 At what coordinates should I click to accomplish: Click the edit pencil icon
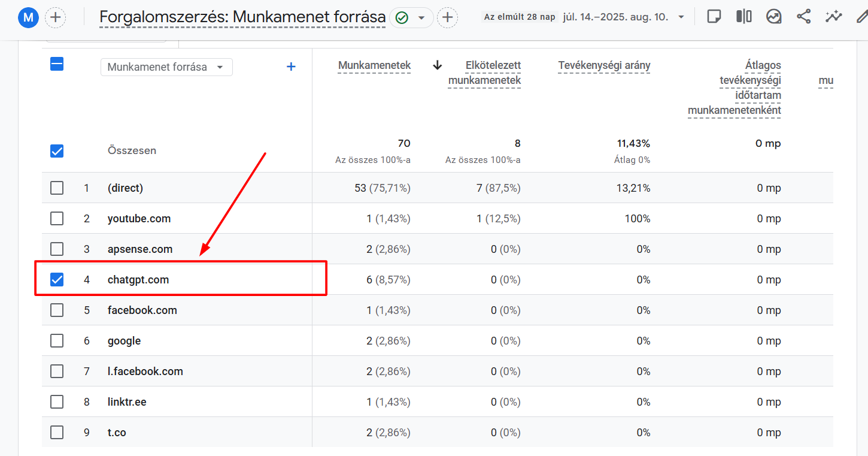click(x=861, y=17)
